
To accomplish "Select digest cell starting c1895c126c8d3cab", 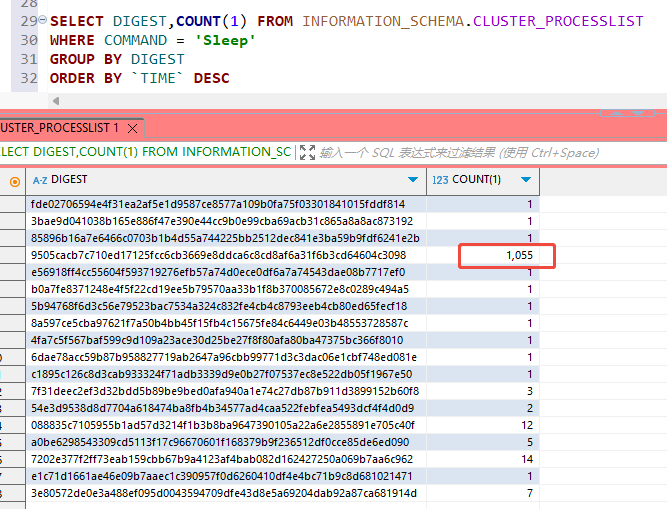I will pyautogui.click(x=226, y=374).
